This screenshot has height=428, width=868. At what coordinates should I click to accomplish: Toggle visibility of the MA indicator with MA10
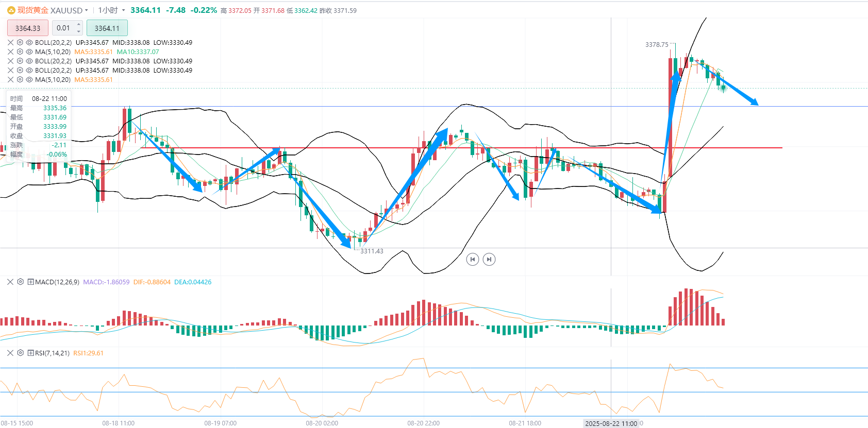[x=29, y=52]
